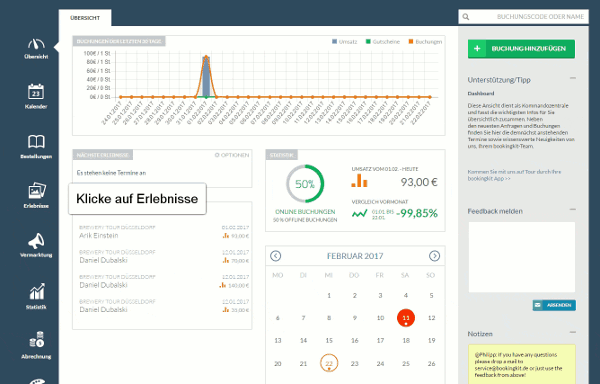Collapse the Feedback melden section
Image resolution: width=600 pixels, height=384 pixels.
(x=572, y=209)
